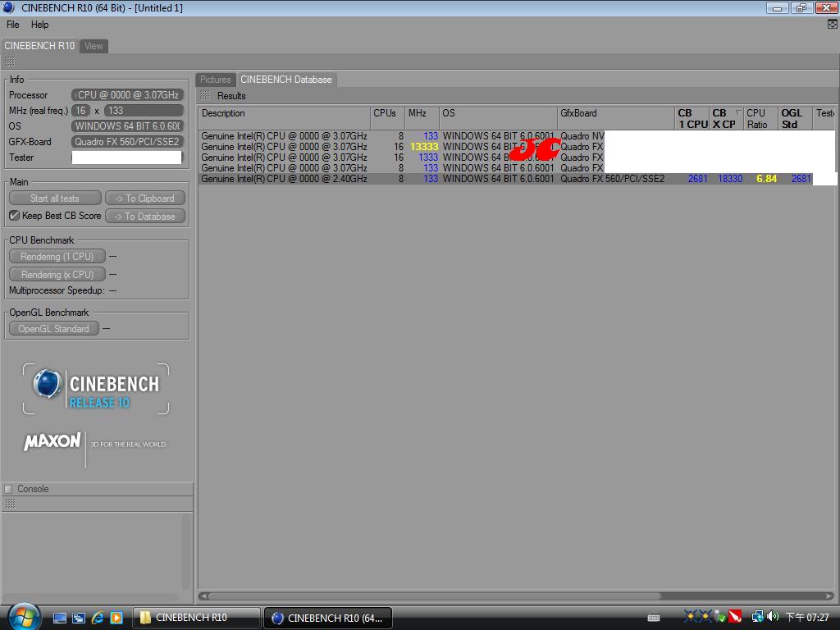The image size is (840, 630).
Task: Click CB X CPU column sort arrow
Action: pos(738,112)
